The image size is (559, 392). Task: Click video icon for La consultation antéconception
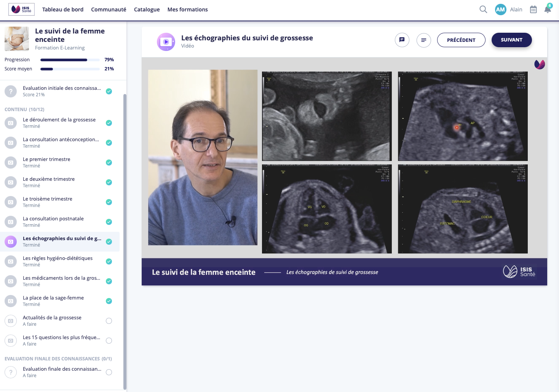click(x=11, y=143)
